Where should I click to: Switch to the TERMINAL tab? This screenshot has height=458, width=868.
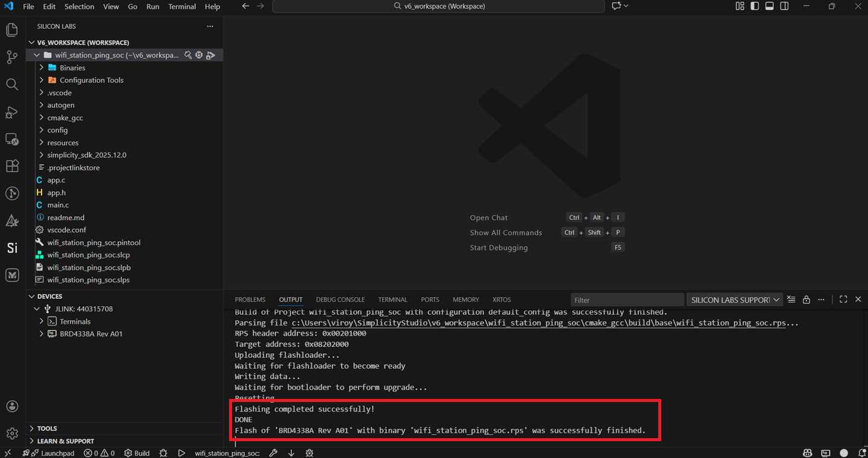pyautogui.click(x=392, y=299)
